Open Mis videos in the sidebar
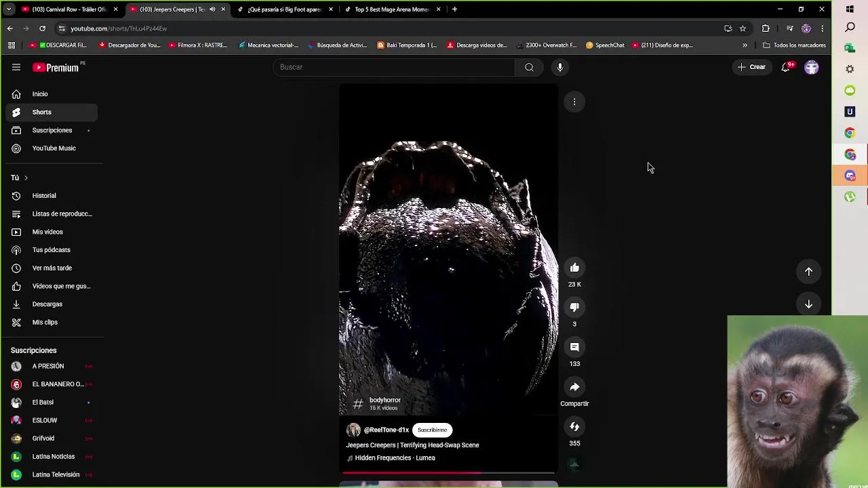Screen dimensions: 868x488 click(52, 232)
